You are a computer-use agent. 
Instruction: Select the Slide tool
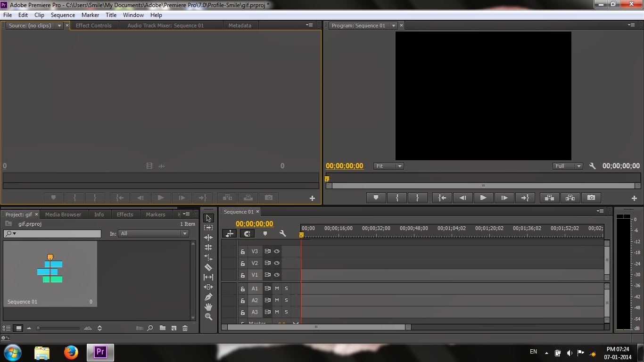click(208, 287)
